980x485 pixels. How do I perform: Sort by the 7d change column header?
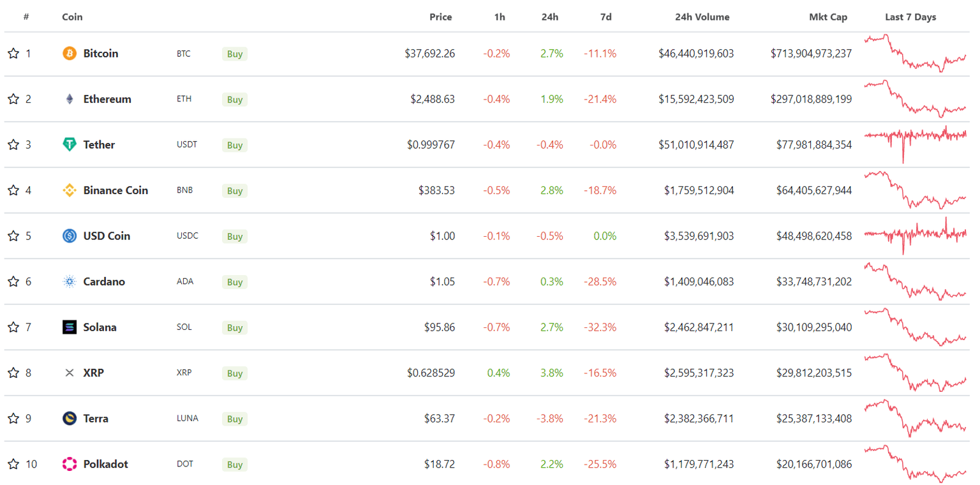coord(606,17)
